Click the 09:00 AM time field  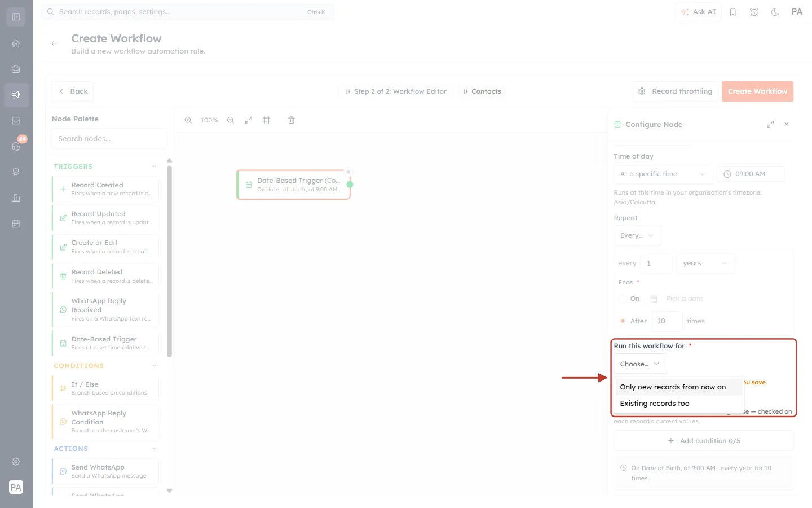point(751,174)
